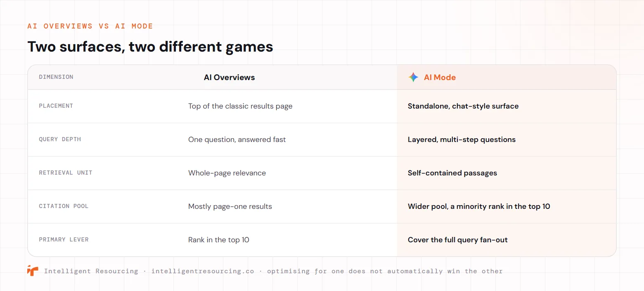Select the QUERY DEPTH row label
Image resolution: width=644 pixels, height=291 pixels.
60,139
